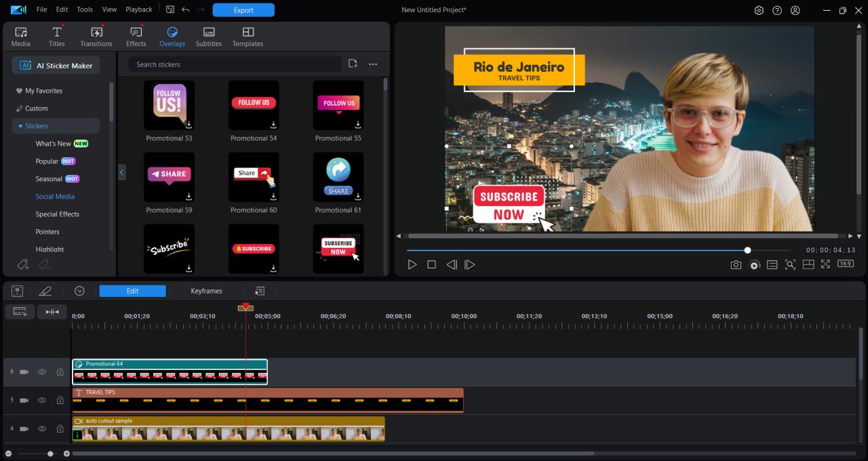868x461 pixels.
Task: Enter fullscreen preview mode
Action: [x=826, y=264]
